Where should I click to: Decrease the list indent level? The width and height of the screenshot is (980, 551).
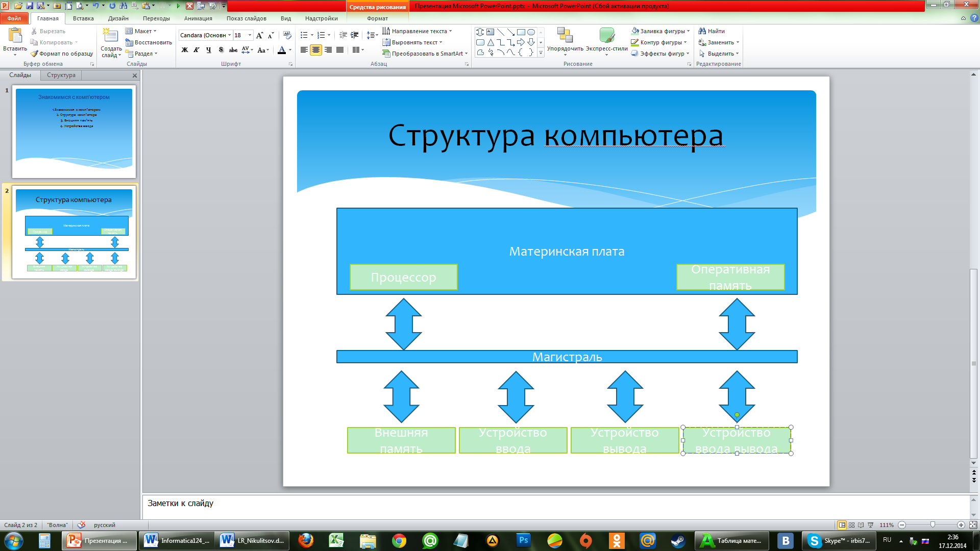(x=343, y=35)
